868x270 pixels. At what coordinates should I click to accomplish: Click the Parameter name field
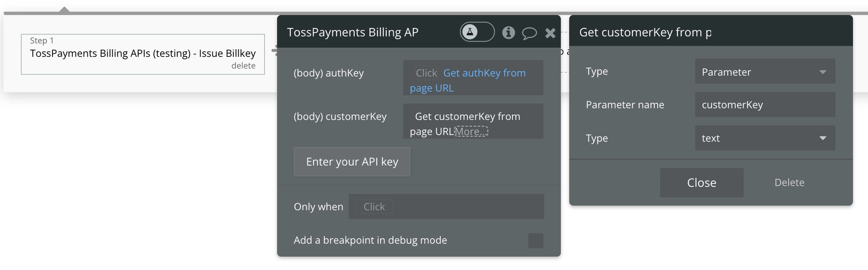click(x=765, y=105)
